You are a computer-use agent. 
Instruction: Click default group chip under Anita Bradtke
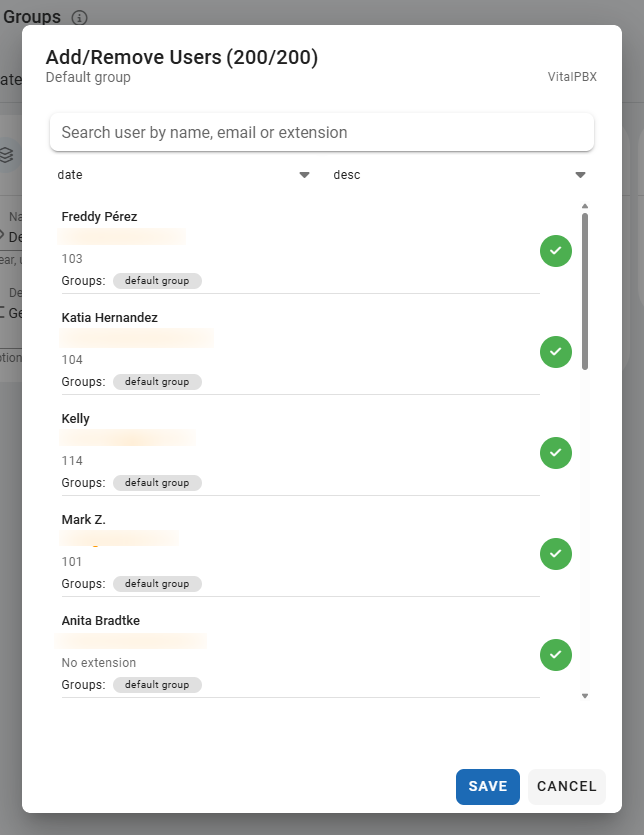tap(157, 685)
